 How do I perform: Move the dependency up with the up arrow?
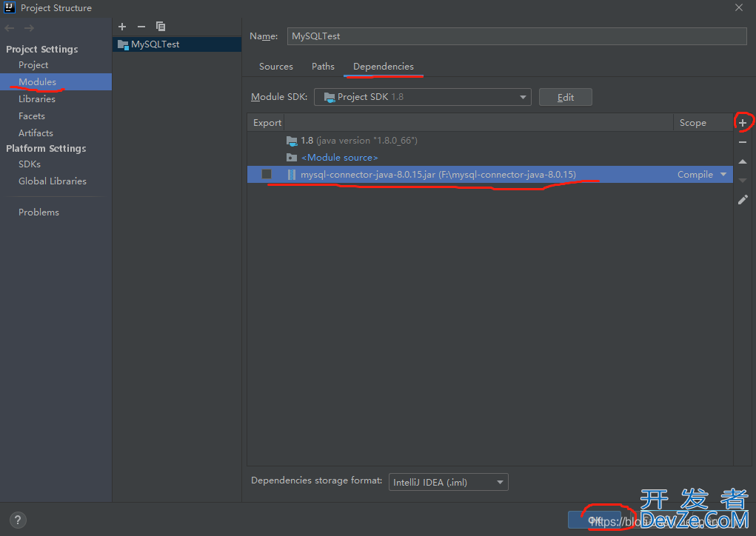tap(743, 161)
